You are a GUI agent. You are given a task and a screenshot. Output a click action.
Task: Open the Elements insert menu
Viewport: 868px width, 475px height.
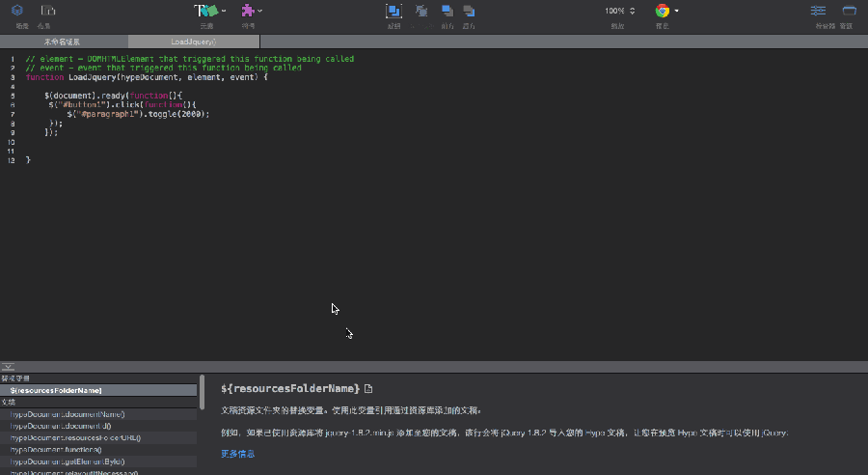207,11
